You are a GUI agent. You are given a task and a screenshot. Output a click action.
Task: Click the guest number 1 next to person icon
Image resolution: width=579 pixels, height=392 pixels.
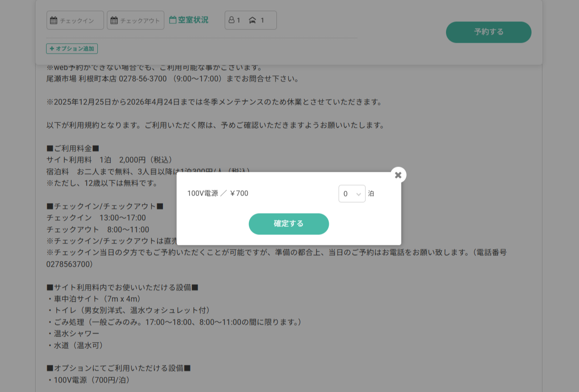click(x=238, y=20)
